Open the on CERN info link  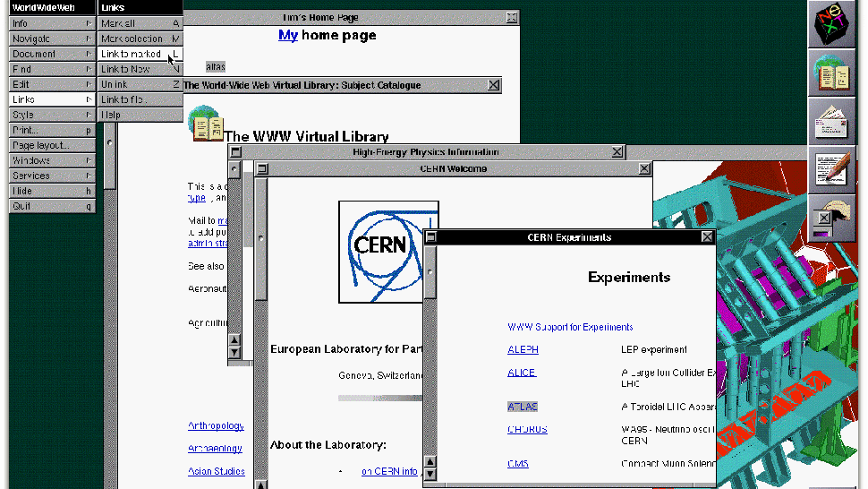pyautogui.click(x=389, y=471)
